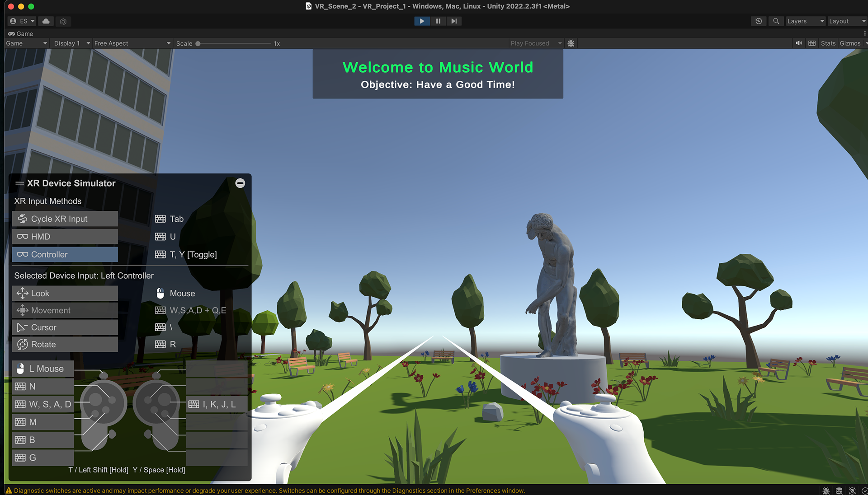Image resolution: width=868 pixels, height=495 pixels.
Task: Toggle the Stats overlay
Action: coord(828,43)
